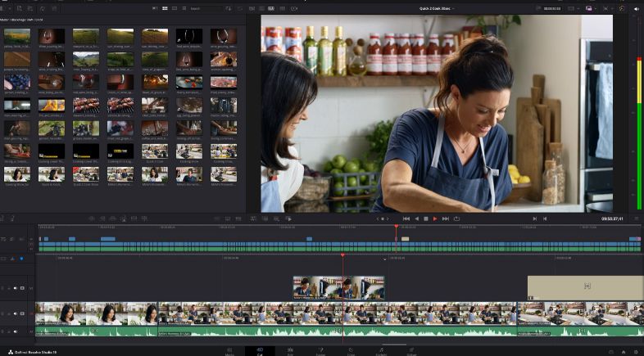This screenshot has height=356, width=644.
Task: Go to the next edit point
Action: pyautogui.click(x=545, y=219)
